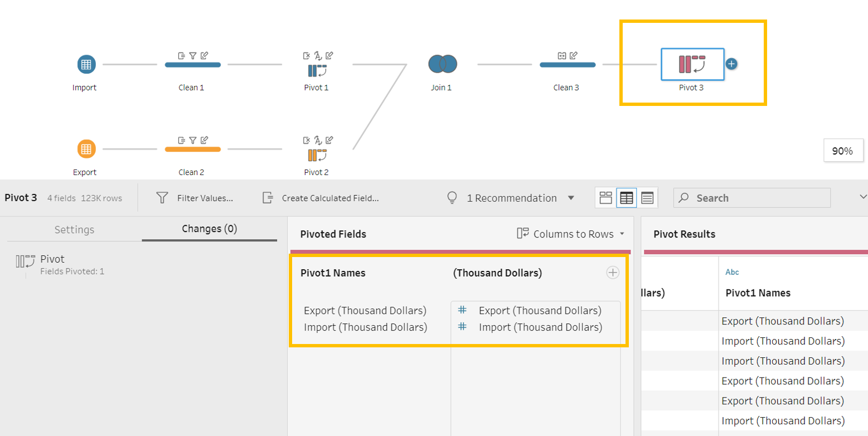
Task: Click the Clean 3 step bar
Action: (x=567, y=65)
